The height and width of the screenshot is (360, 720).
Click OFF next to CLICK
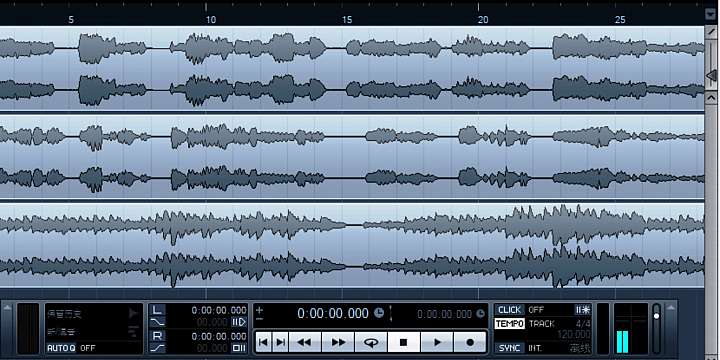point(536,310)
